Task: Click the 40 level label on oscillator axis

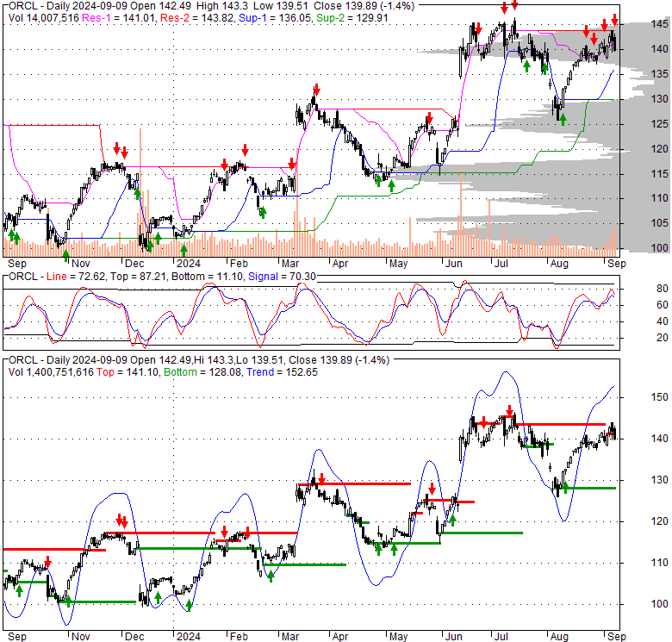Action: (663, 321)
